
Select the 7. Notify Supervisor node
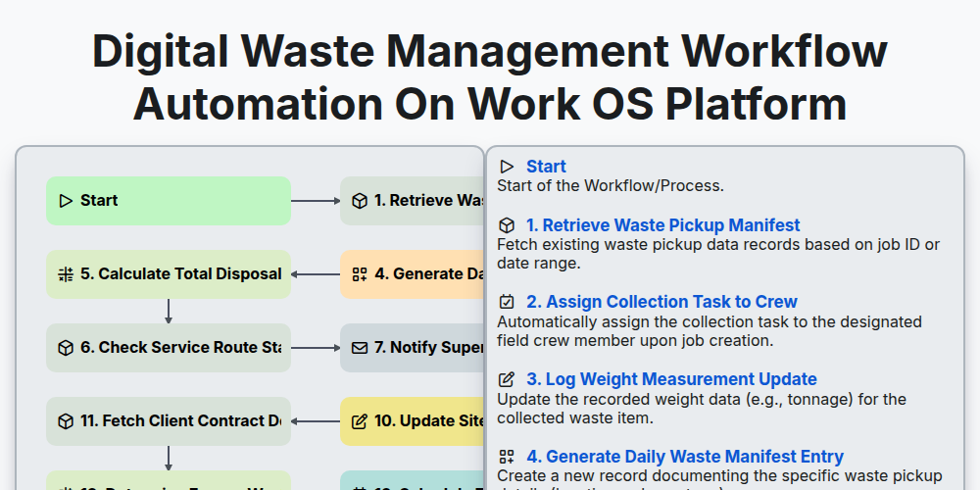pos(413,348)
